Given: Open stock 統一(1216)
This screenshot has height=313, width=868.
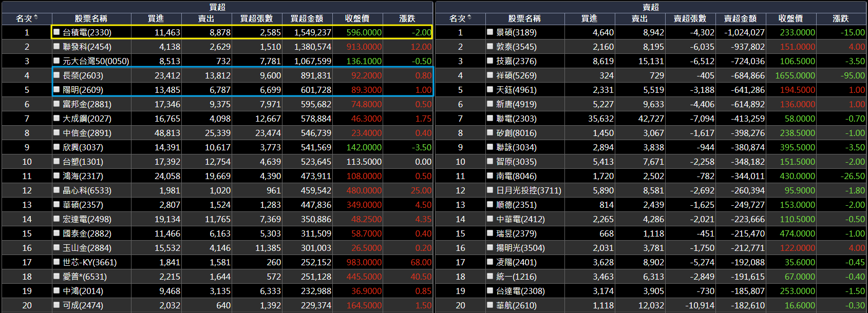Looking at the screenshot, I should [516, 277].
